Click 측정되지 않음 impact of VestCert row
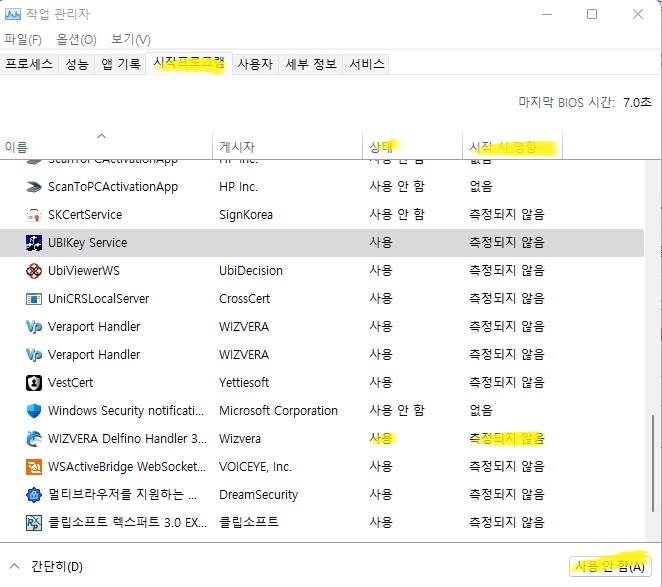Viewport: 662px width, 587px height. (x=507, y=383)
